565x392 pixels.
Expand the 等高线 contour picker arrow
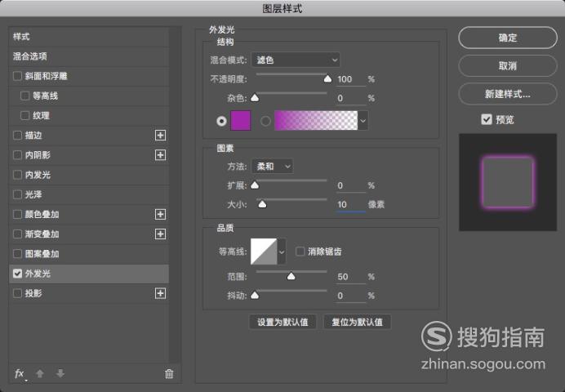click(282, 252)
